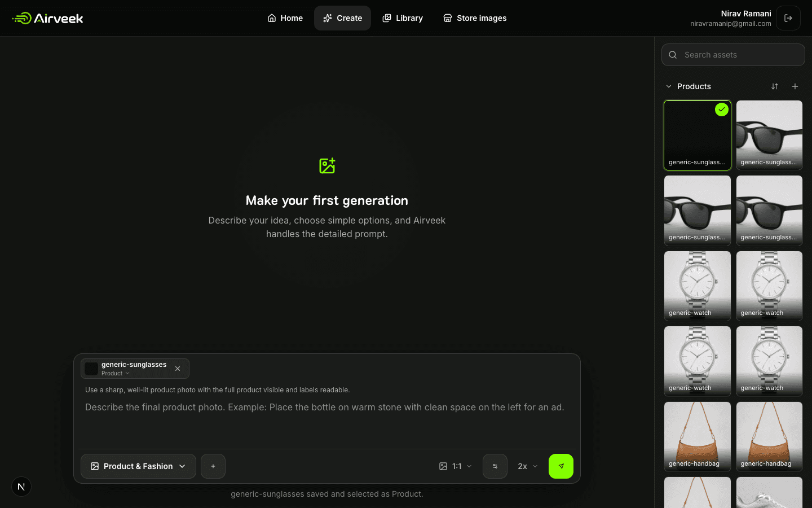Open the 1:1 aspect ratio dropdown
The image size is (812, 508).
tap(456, 466)
